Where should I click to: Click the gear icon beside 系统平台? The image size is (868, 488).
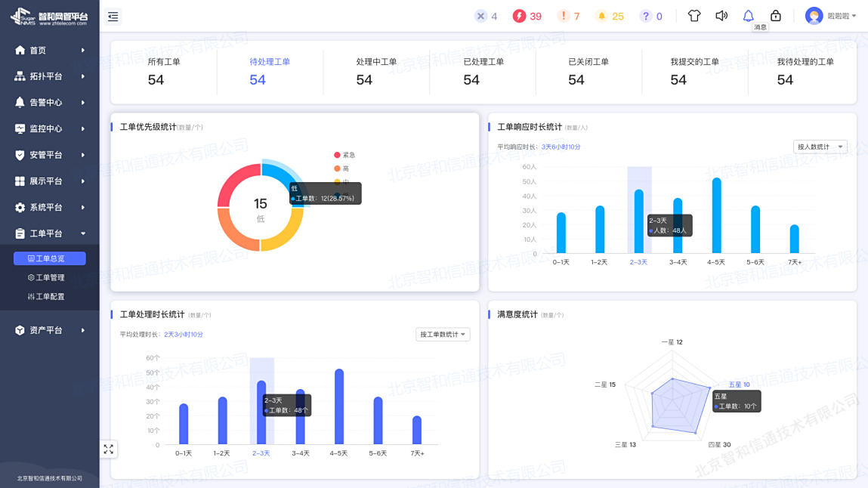point(20,208)
